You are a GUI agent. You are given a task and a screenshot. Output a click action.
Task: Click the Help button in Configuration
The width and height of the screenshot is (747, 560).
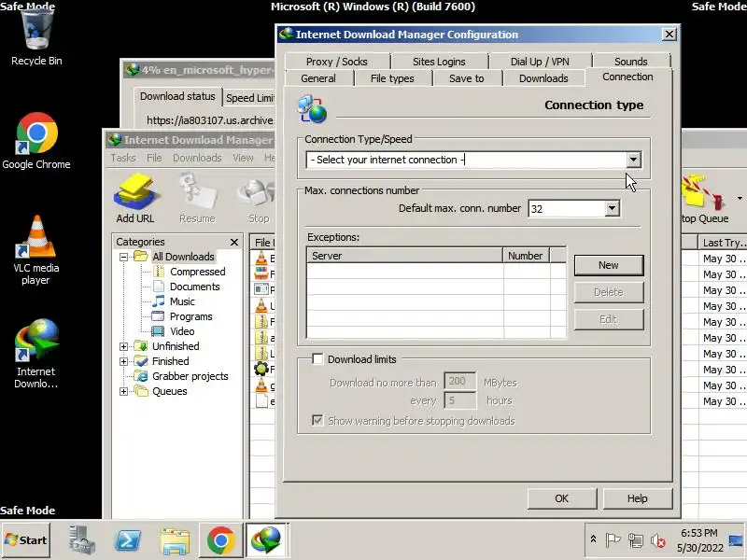click(x=638, y=498)
